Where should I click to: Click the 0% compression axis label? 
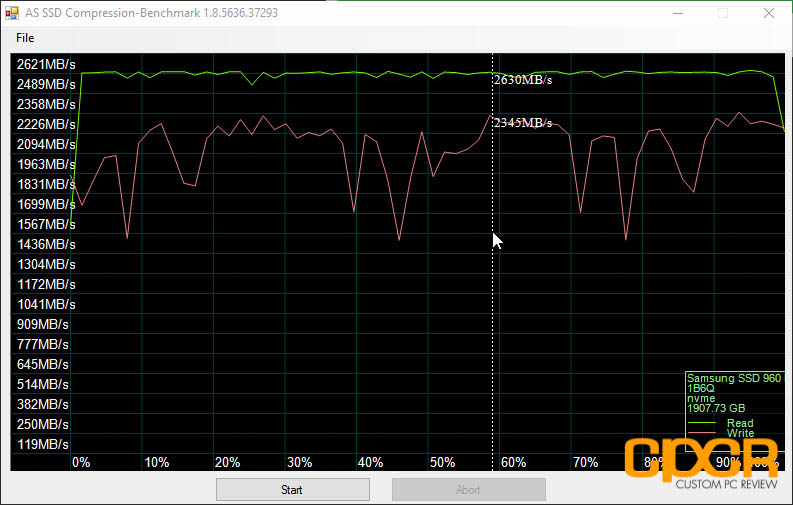click(x=81, y=462)
